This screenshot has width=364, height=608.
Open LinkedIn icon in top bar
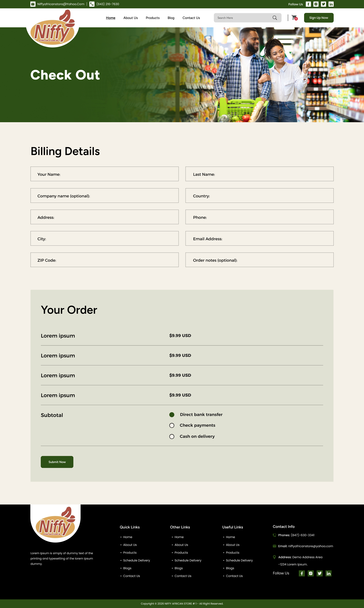[331, 4]
